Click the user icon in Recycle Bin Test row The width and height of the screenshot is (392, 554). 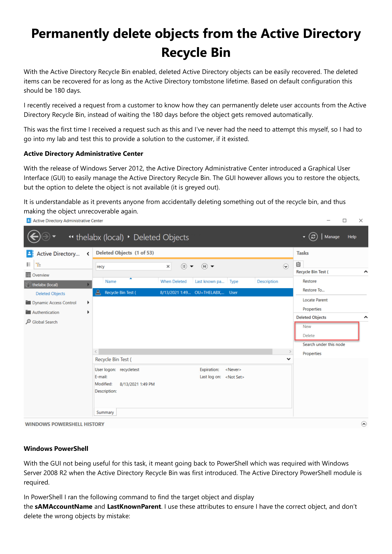click(98, 292)
